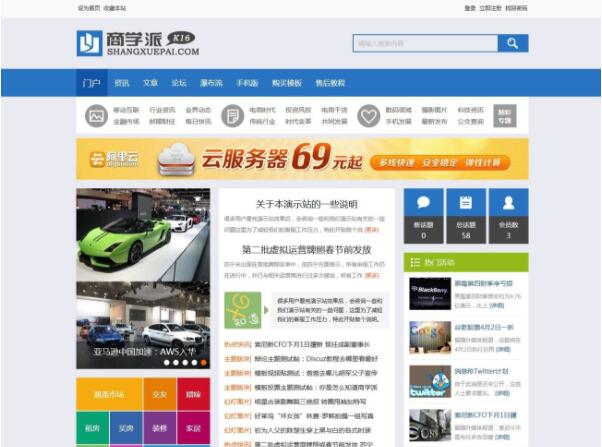The image size is (602, 447).
Task: Open the 手机版 navigation tab
Action: tap(247, 83)
